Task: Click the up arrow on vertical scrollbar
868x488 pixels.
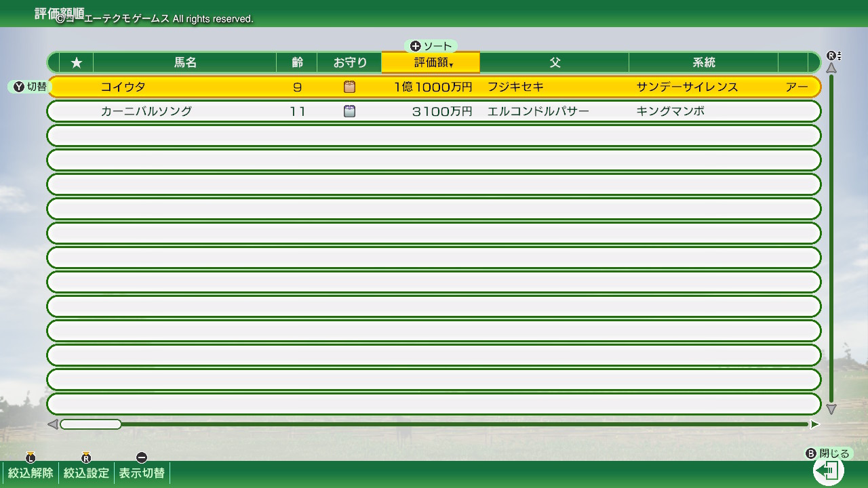Action: tap(831, 68)
